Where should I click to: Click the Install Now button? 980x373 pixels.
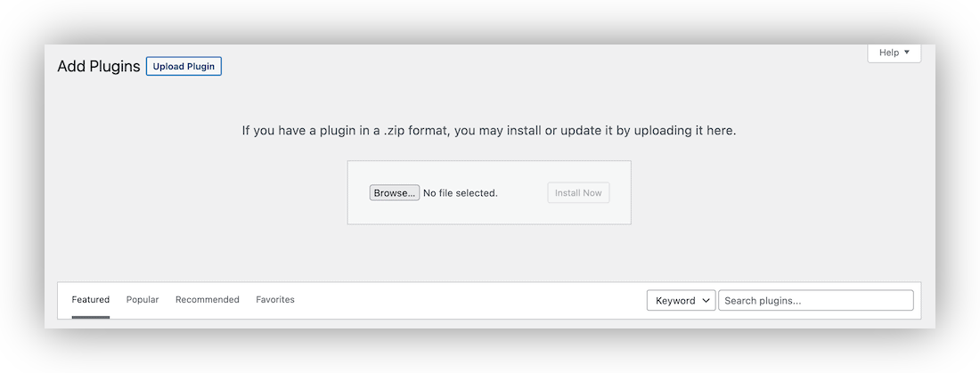pos(578,193)
